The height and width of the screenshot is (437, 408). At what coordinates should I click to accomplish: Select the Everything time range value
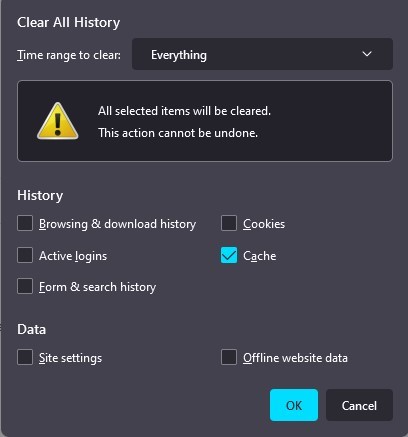(x=179, y=55)
